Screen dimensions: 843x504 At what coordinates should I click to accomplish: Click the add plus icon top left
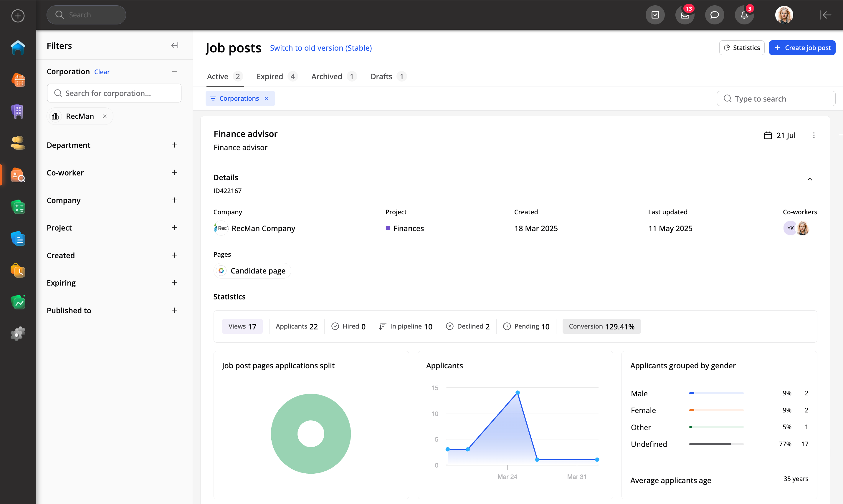(x=18, y=16)
